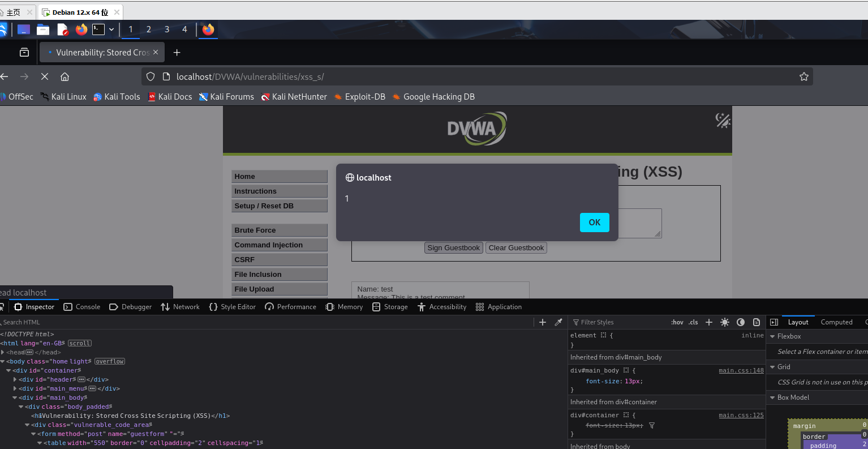Open the Kali NetHunter bookmark
Image resolution: width=868 pixels, height=449 pixels.
click(294, 97)
